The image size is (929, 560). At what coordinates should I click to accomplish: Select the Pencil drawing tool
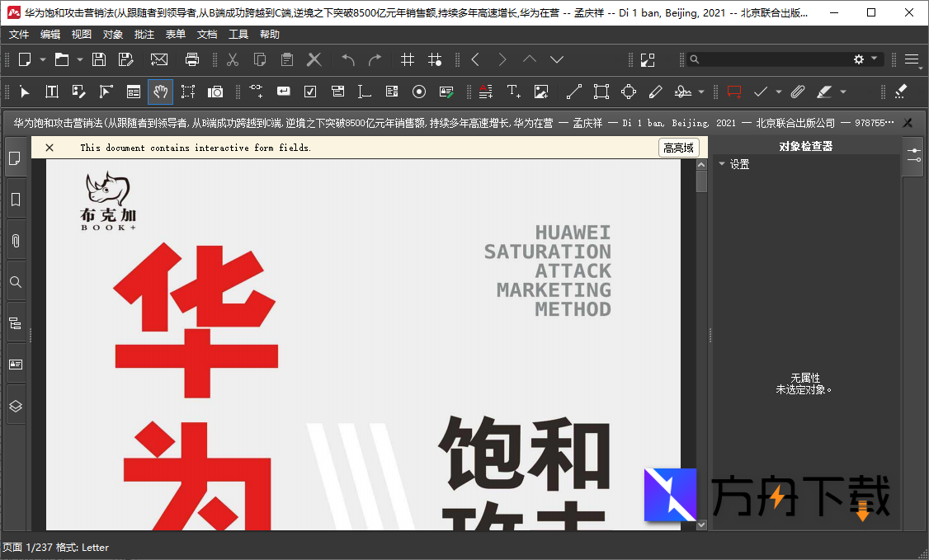pos(656,92)
